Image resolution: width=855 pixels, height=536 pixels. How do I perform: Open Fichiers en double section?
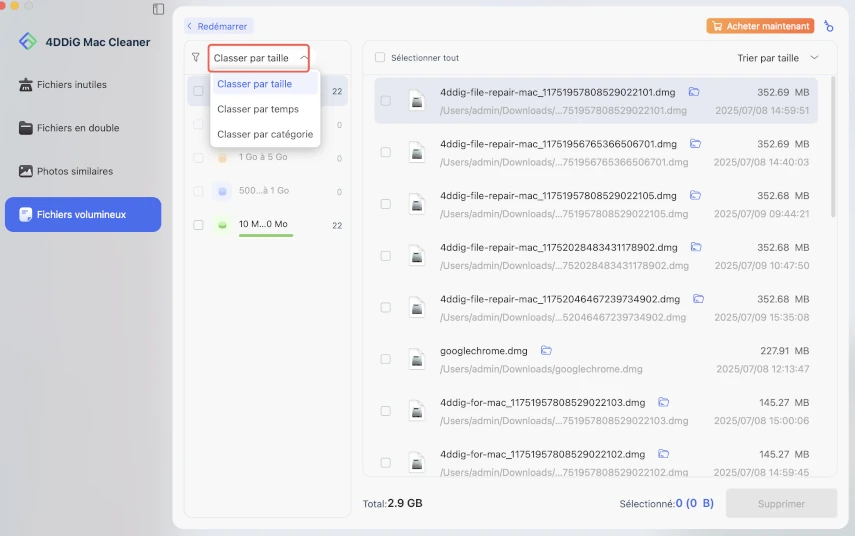coord(83,128)
